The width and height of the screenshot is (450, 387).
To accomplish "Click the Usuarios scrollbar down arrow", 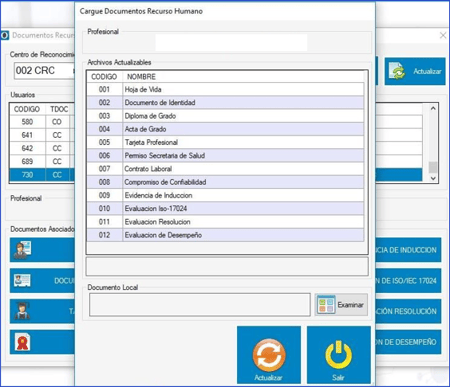I will coord(433,178).
